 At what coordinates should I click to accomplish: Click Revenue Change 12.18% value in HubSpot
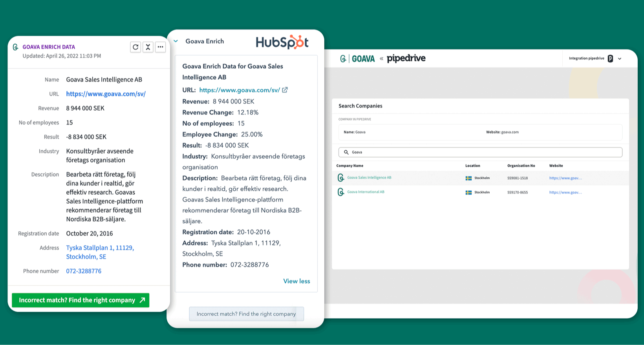pyautogui.click(x=248, y=113)
